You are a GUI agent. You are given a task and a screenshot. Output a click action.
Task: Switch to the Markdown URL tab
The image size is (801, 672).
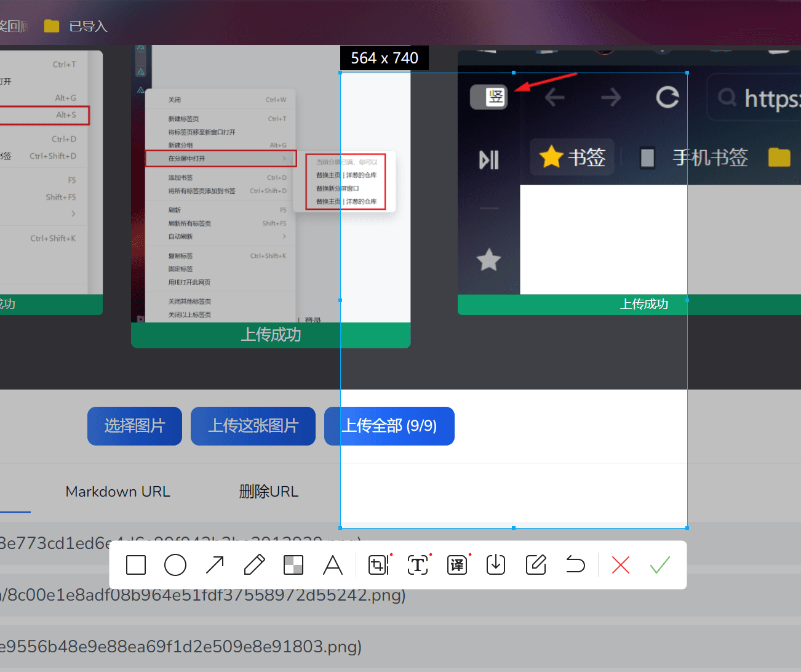pyautogui.click(x=118, y=492)
